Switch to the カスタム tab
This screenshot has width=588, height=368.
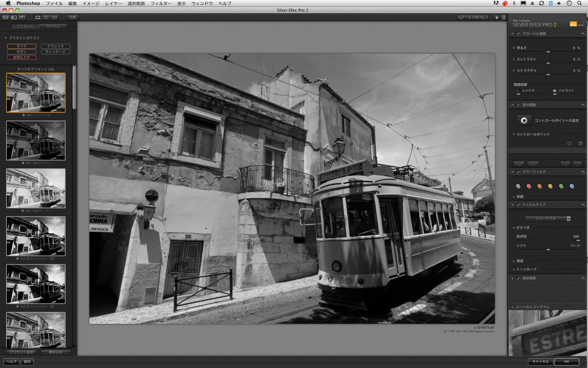pos(53,26)
